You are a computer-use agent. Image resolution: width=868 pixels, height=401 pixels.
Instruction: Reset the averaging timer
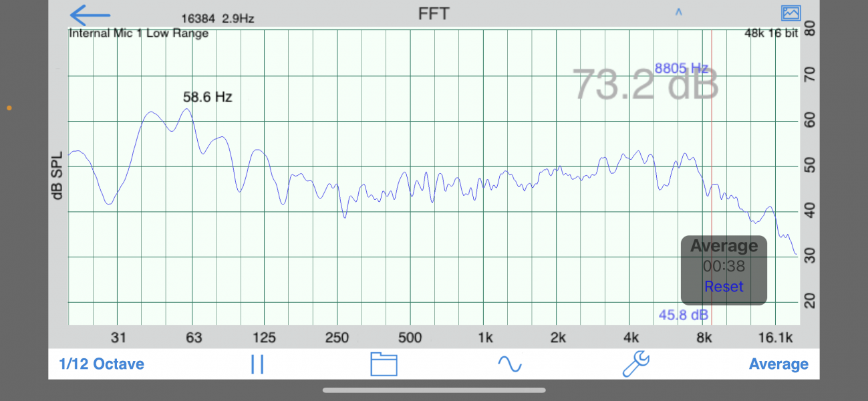pyautogui.click(x=724, y=287)
